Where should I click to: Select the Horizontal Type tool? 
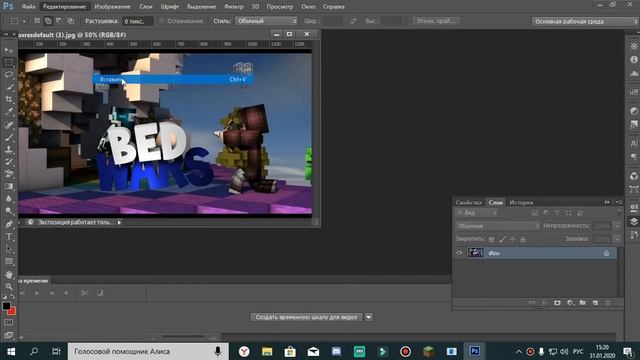coord(9,237)
